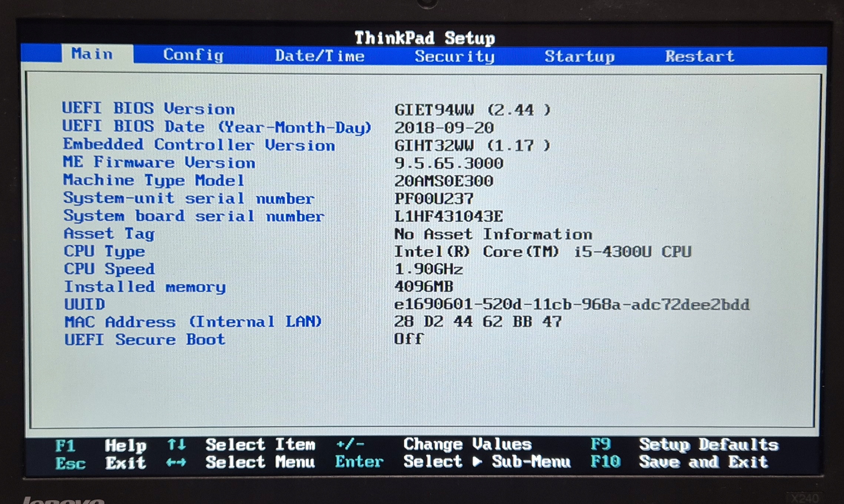Click ME Firmware Version label
The image size is (844, 504).
159,163
